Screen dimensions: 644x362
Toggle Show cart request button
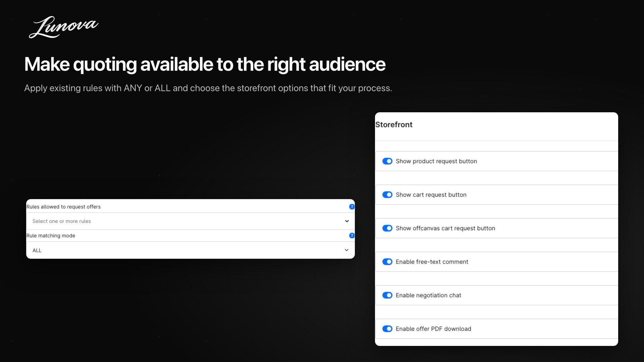[387, 195]
